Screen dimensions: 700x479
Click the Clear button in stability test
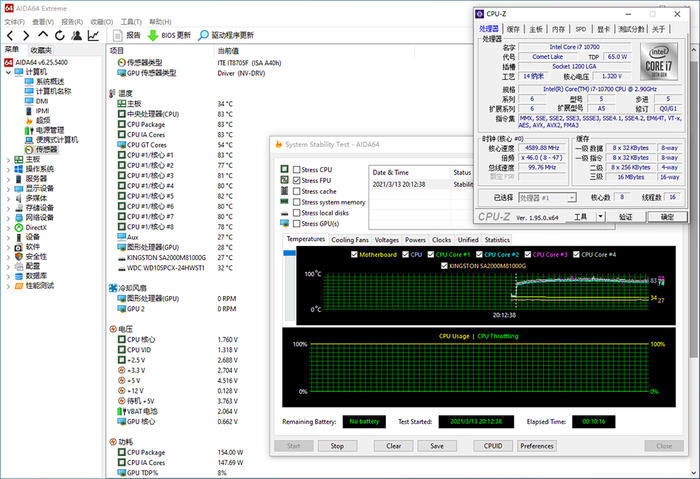pyautogui.click(x=393, y=446)
